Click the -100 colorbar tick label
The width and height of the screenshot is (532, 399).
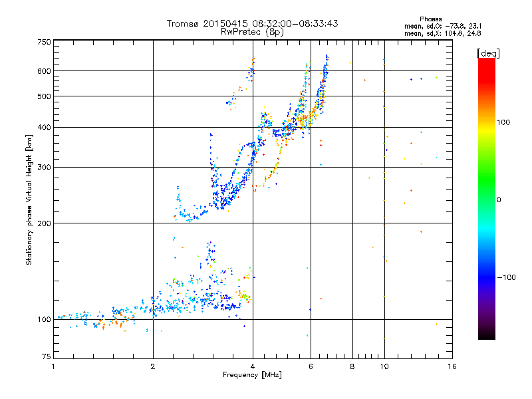pyautogui.click(x=507, y=277)
